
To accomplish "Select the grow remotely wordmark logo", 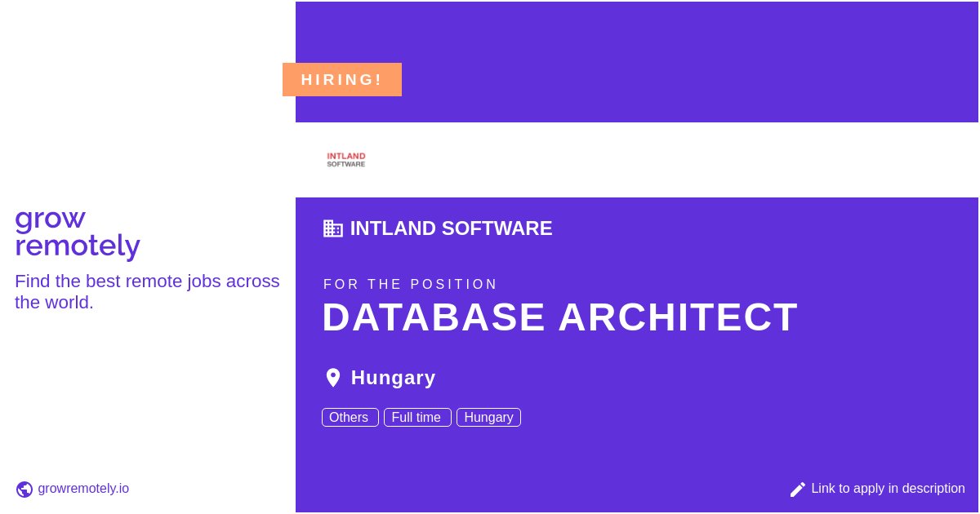I will pyautogui.click(x=78, y=232).
